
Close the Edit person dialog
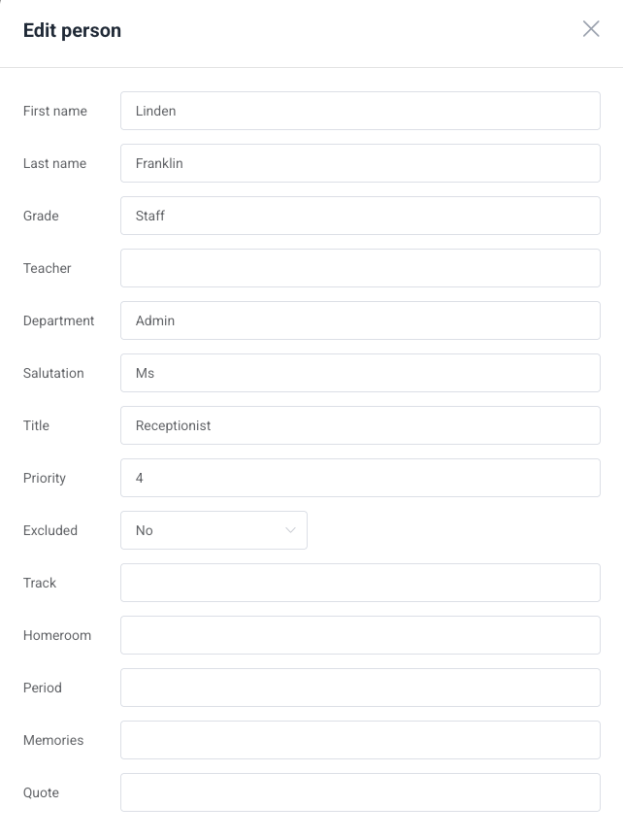(591, 29)
